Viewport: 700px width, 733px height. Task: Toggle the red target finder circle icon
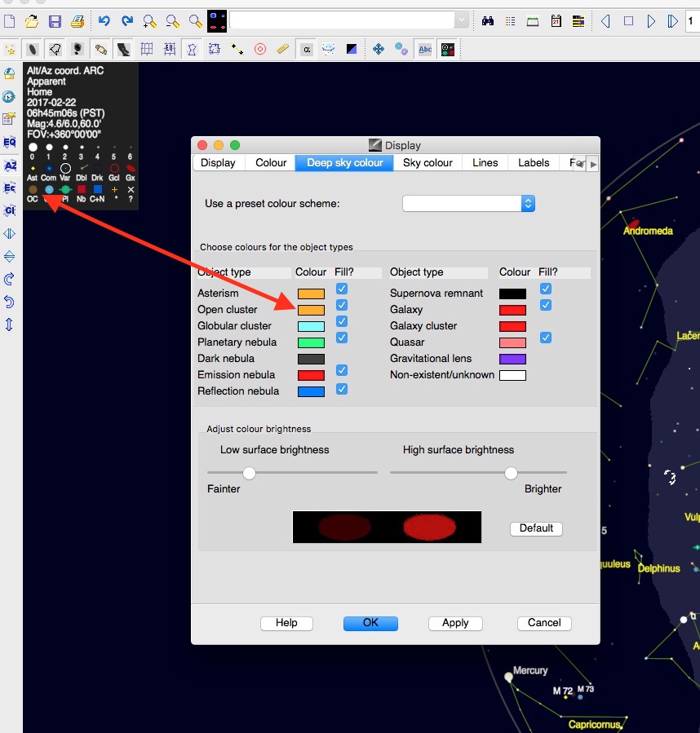coord(260,49)
